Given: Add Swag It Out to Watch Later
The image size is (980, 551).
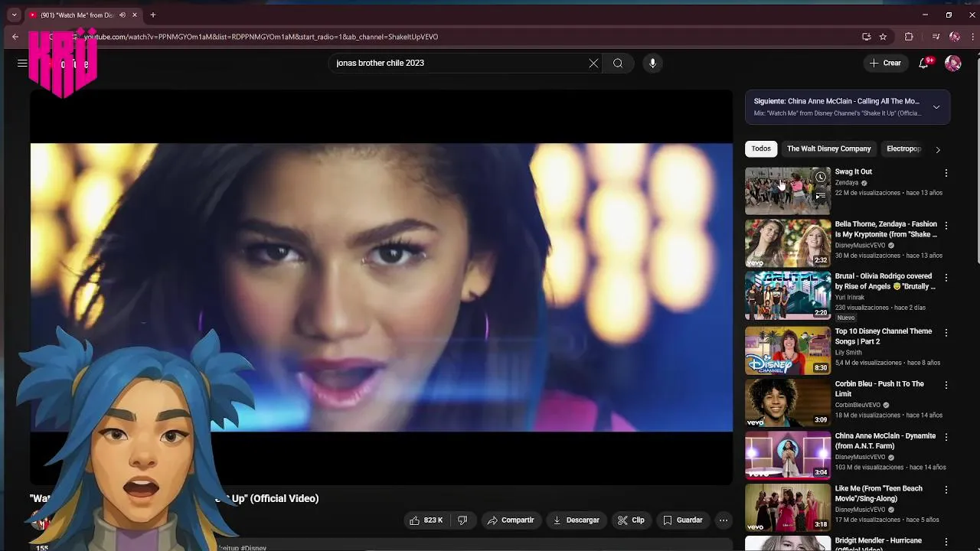Looking at the screenshot, I should point(821,178).
